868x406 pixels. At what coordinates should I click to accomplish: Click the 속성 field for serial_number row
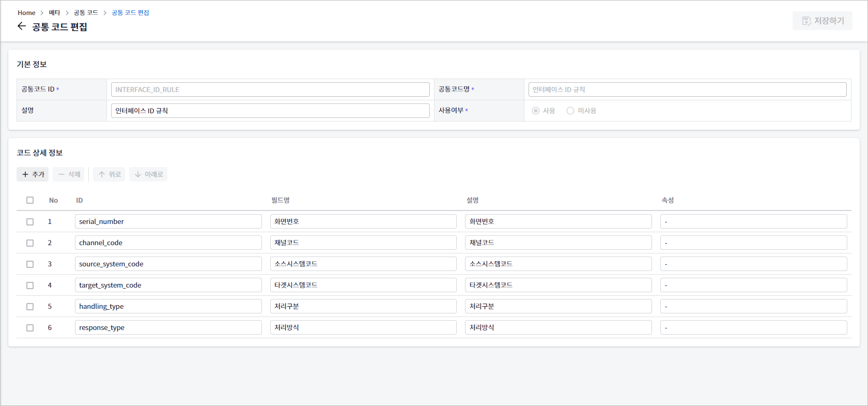click(754, 221)
